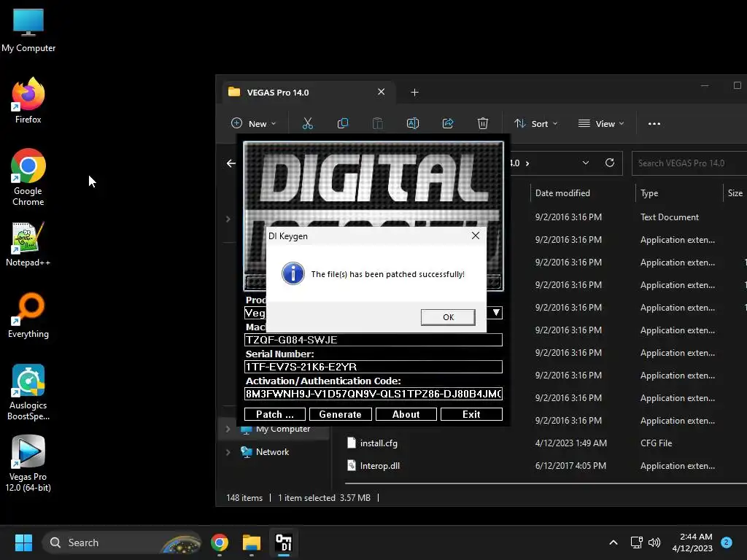The height and width of the screenshot is (560, 747).
Task: Click the horizontal scrollbar in Explorer
Action: point(546,483)
